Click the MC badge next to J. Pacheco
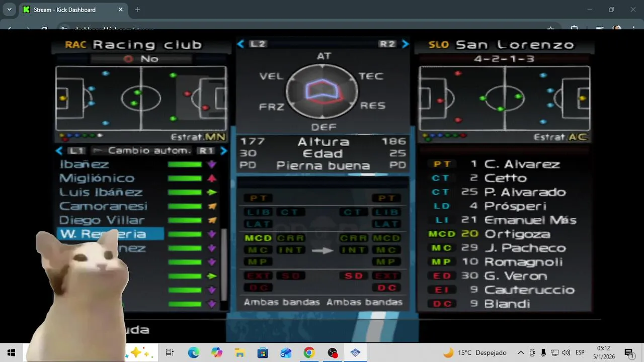Image resolution: width=644 pixels, height=362 pixels. tap(441, 248)
